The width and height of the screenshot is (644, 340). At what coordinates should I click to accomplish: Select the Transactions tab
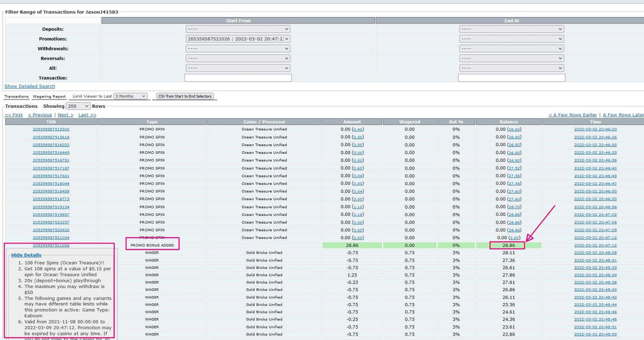click(16, 97)
